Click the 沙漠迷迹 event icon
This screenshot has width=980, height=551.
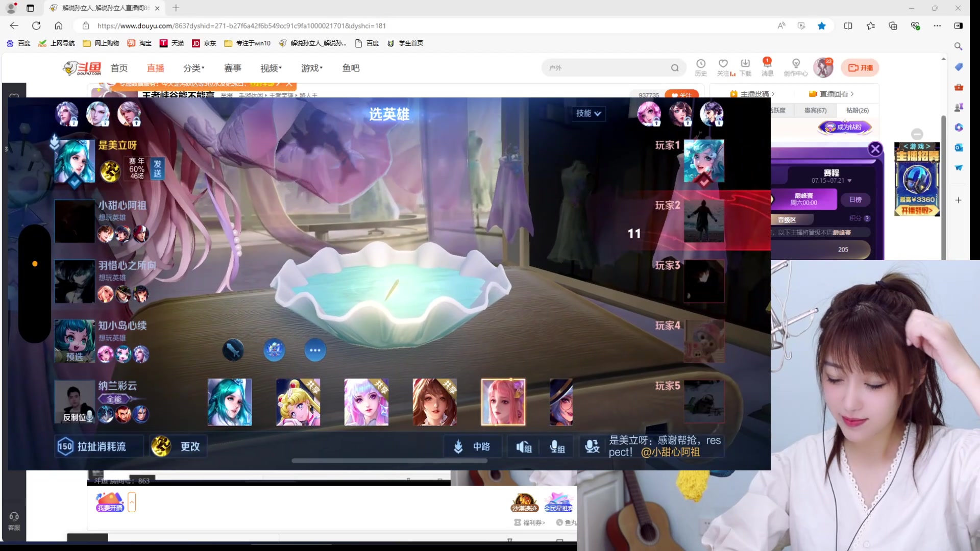point(524,503)
